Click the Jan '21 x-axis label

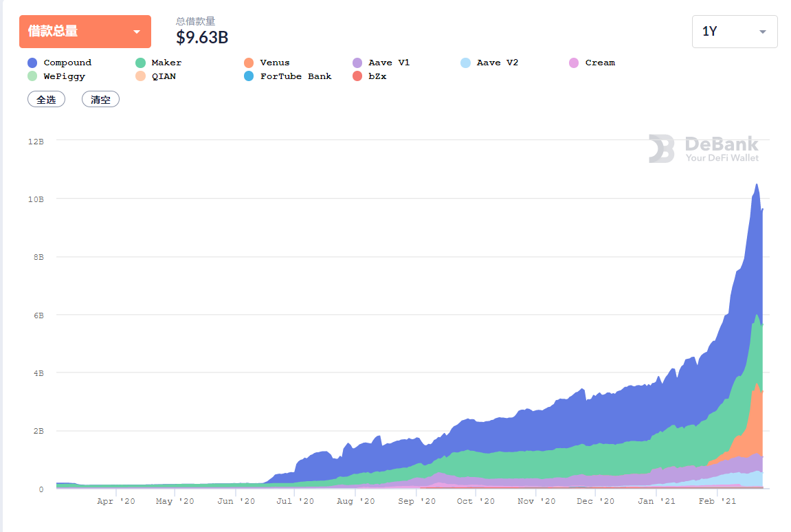pyautogui.click(x=656, y=501)
